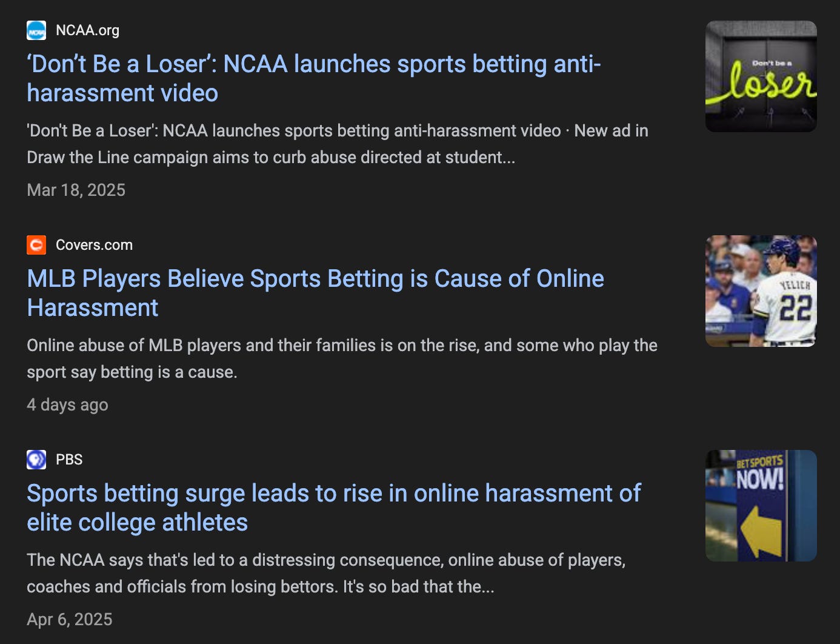Click the snippet about online abuse of MLB players
Image resolution: width=840 pixels, height=644 pixels.
[342, 359]
